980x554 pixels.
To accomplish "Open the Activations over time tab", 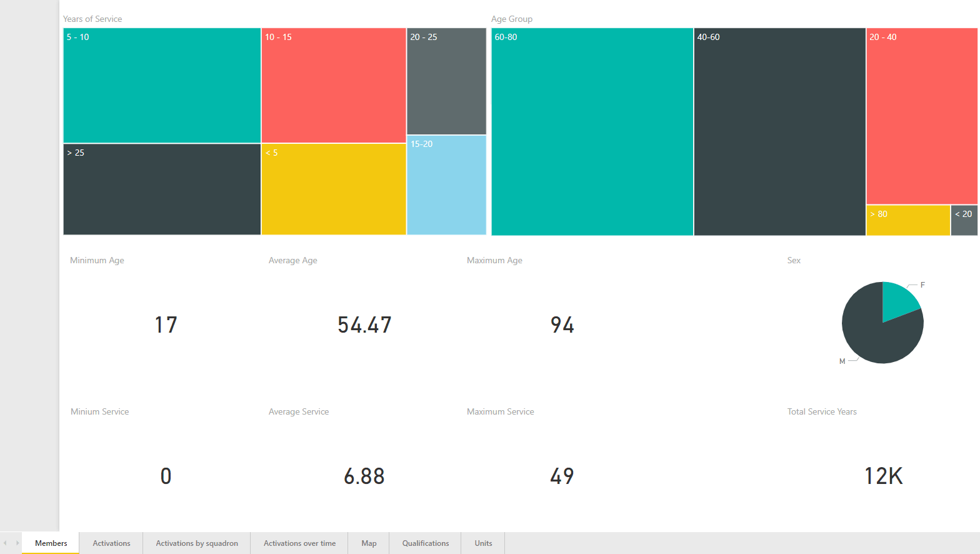I will coord(299,543).
